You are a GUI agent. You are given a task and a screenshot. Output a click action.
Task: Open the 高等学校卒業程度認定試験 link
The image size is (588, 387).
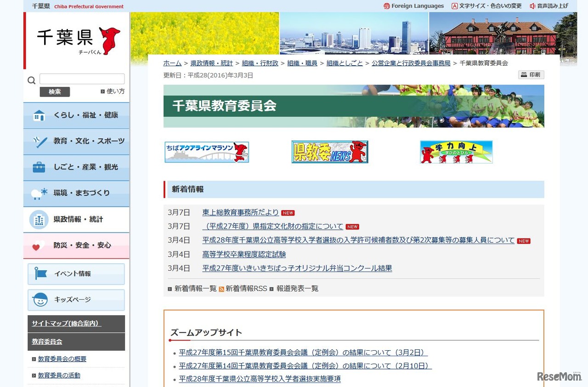243,254
